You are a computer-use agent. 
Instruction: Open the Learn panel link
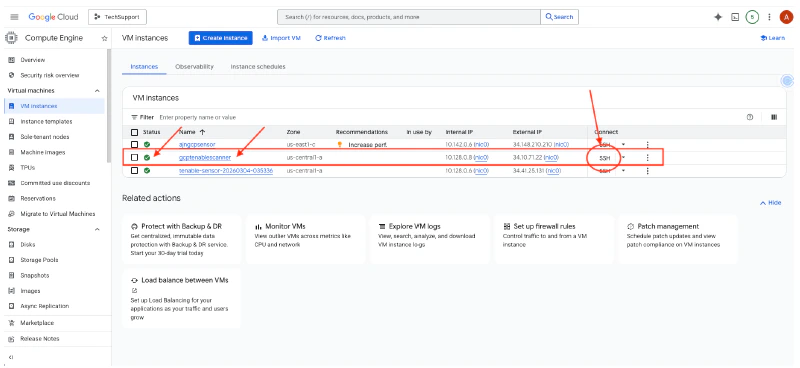[772, 38]
